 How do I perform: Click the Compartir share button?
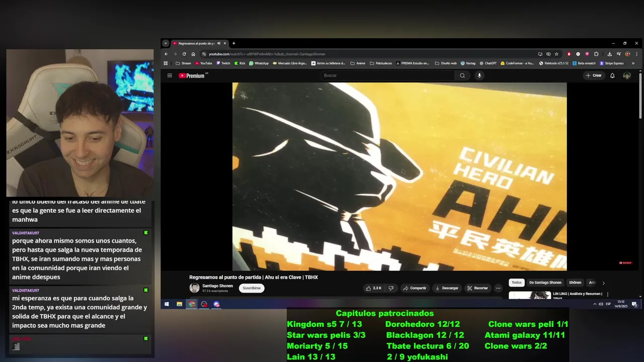[x=415, y=288]
